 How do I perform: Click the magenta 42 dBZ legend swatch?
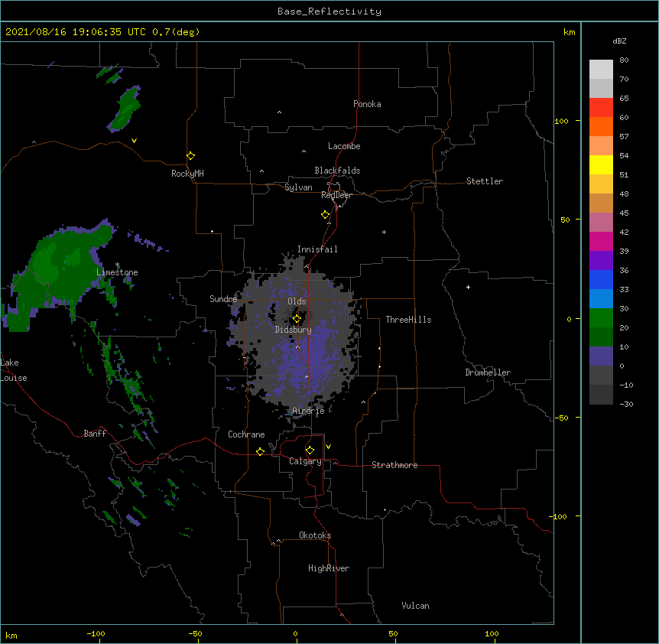pos(601,241)
